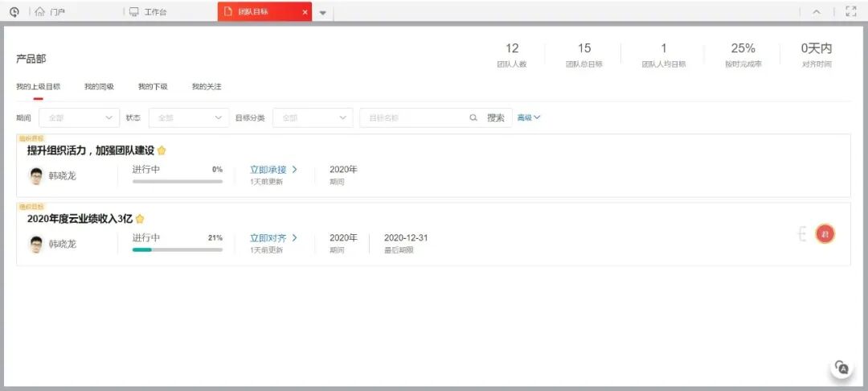Click the 团队人数 stat showing 12
868x391 pixels.
tap(511, 55)
